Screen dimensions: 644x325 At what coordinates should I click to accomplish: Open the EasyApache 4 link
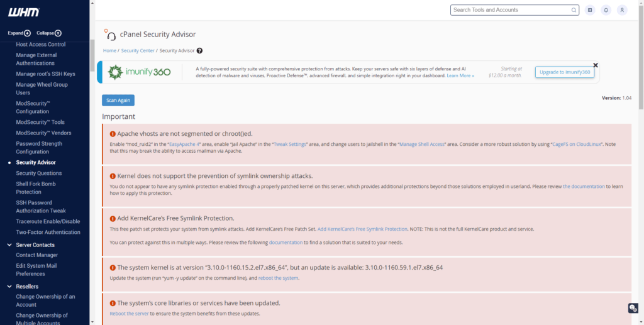coord(184,145)
